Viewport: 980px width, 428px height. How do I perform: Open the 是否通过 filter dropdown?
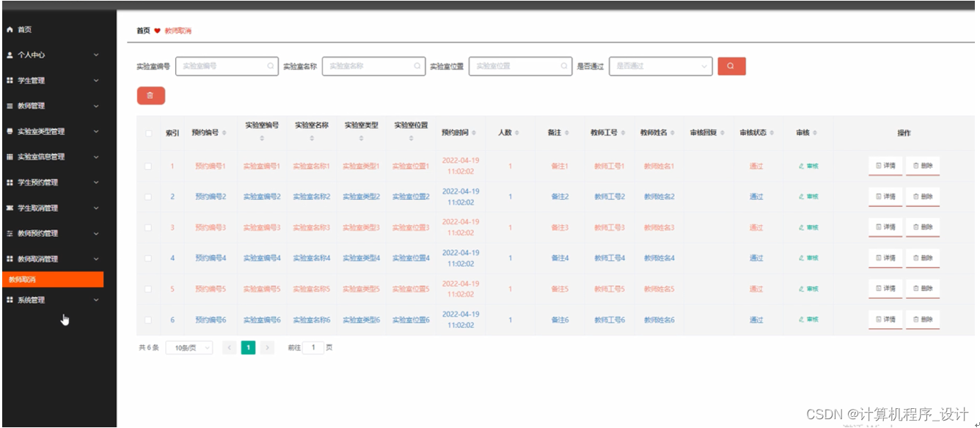660,66
